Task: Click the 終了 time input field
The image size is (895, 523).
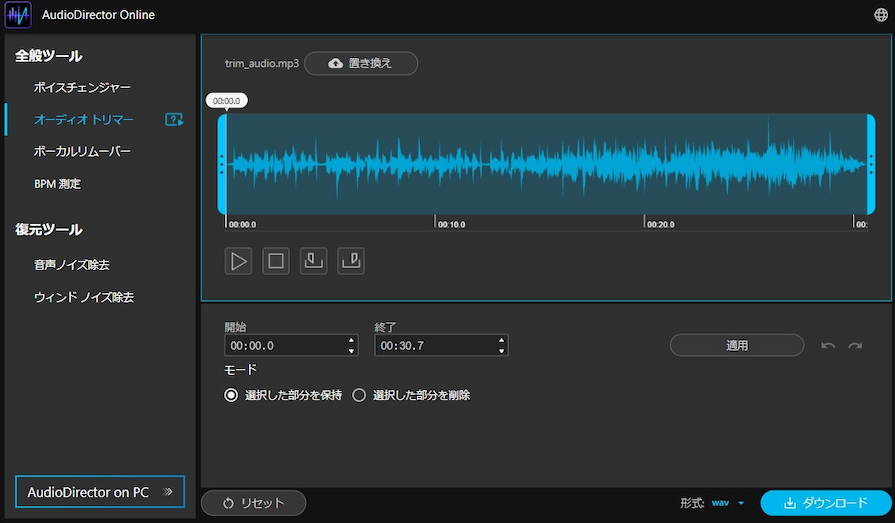Action: click(x=441, y=345)
